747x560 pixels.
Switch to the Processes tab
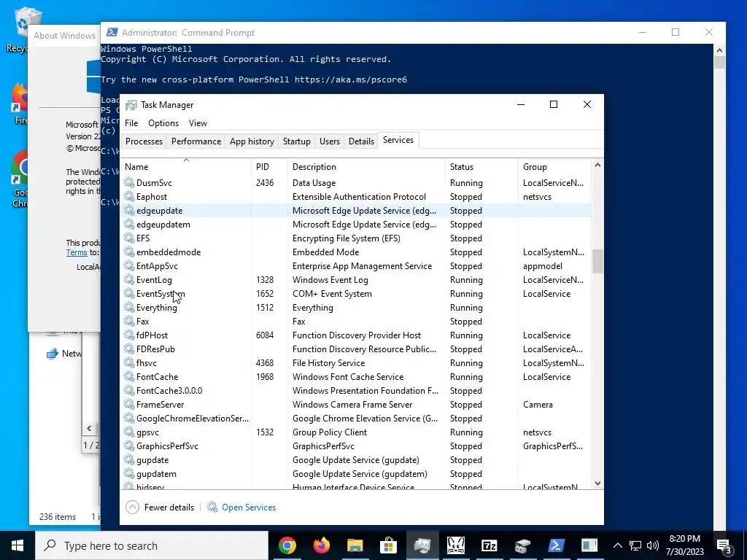144,141
